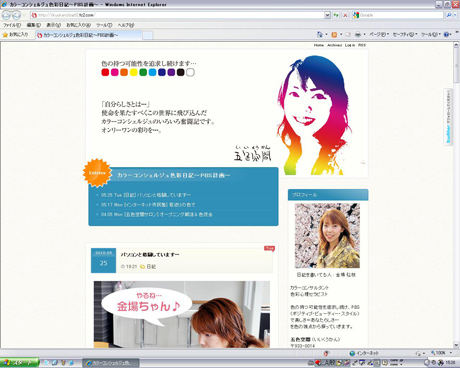Click in the address bar URL field
460x368 pixels.
177,15
